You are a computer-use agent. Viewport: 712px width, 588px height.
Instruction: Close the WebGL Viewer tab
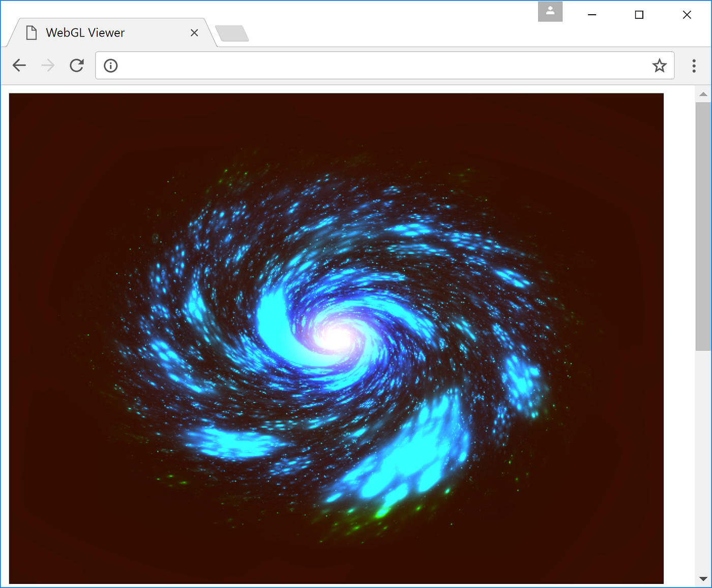194,32
